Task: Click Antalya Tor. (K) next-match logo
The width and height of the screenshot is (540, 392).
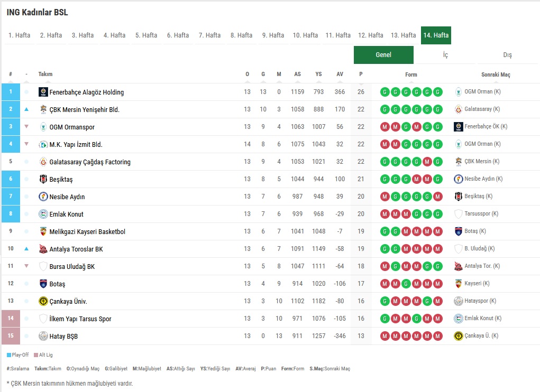Action: click(x=459, y=266)
